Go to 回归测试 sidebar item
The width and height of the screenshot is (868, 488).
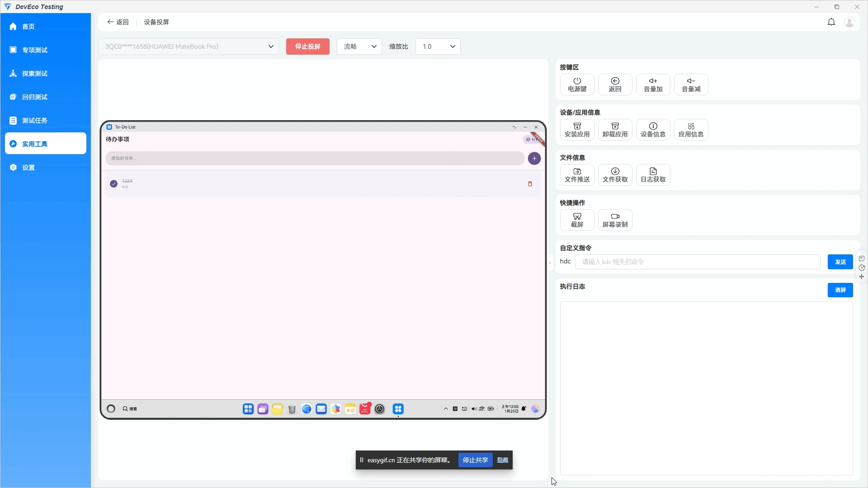[35, 97]
